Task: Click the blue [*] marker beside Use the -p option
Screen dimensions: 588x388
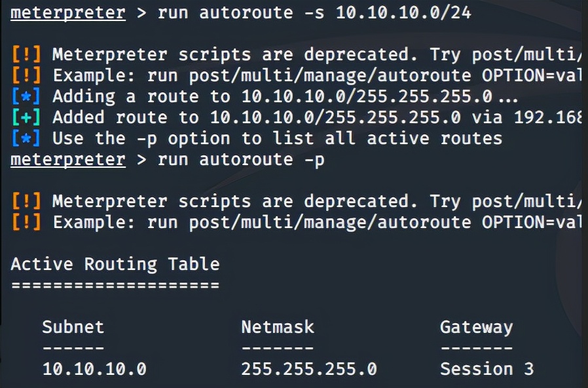Action: (x=26, y=139)
